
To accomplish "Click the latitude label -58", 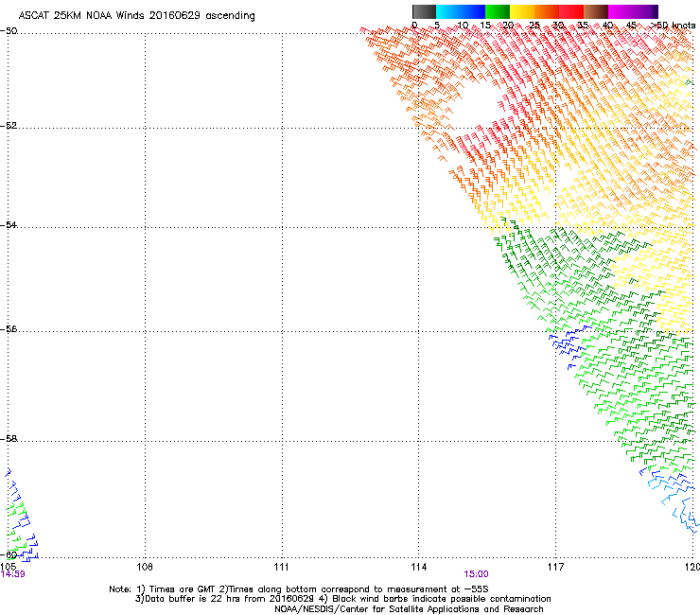I will [x=9, y=439].
